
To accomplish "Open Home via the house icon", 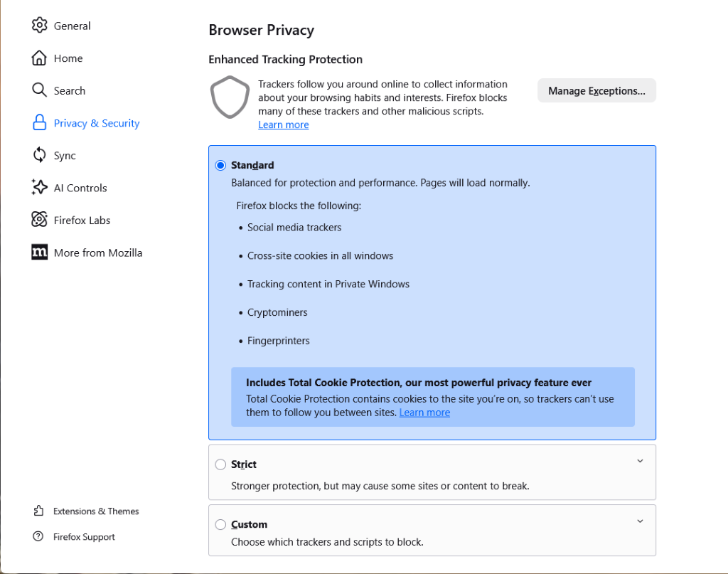I will 40,58.
